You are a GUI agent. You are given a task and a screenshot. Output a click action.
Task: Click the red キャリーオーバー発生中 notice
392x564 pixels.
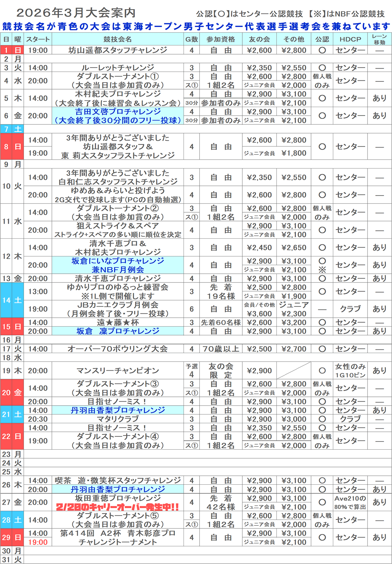click(x=118, y=507)
